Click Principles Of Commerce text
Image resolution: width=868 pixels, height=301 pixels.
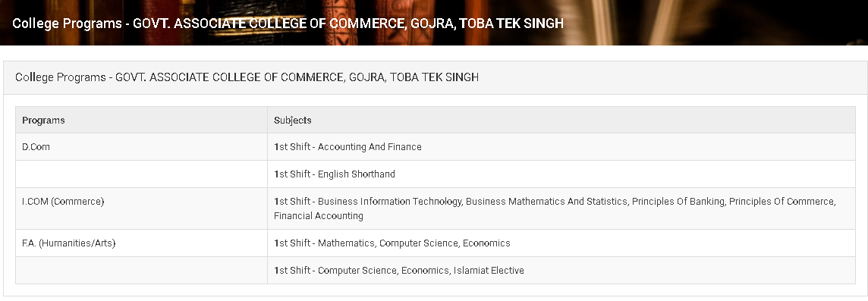point(781,202)
